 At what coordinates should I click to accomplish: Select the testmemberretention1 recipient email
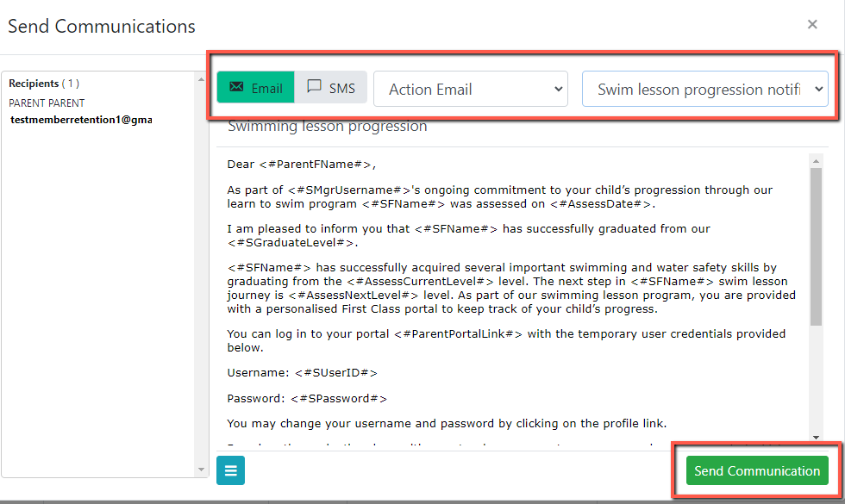pos(81,120)
